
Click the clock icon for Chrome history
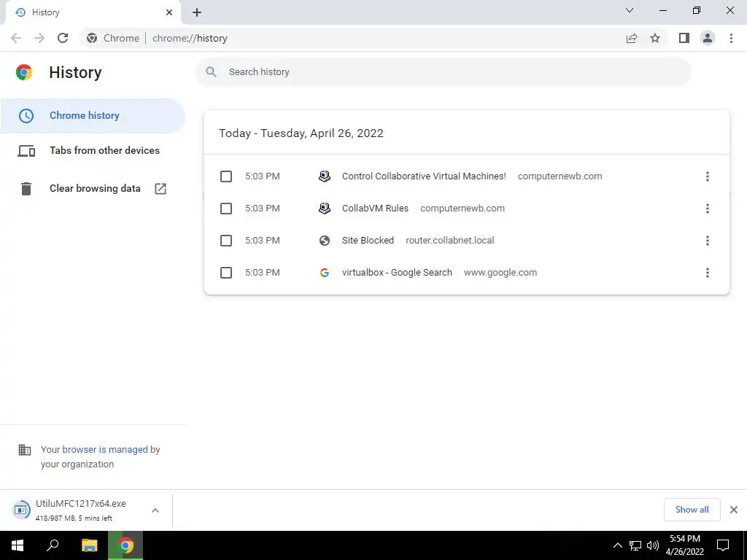pos(26,116)
